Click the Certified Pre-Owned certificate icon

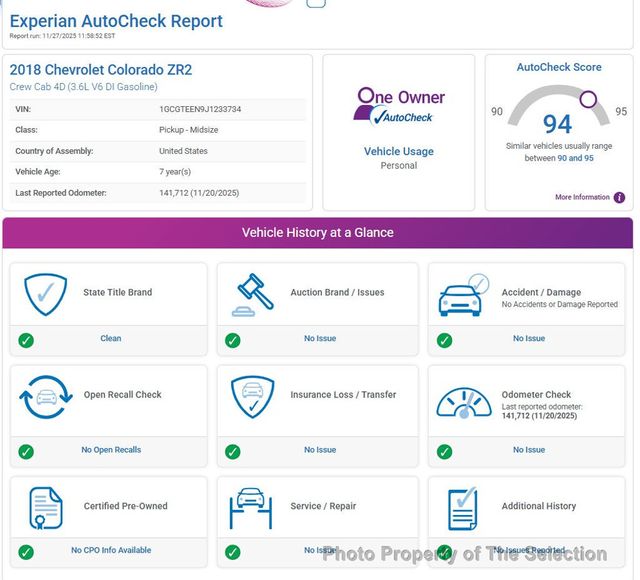pyautogui.click(x=46, y=508)
